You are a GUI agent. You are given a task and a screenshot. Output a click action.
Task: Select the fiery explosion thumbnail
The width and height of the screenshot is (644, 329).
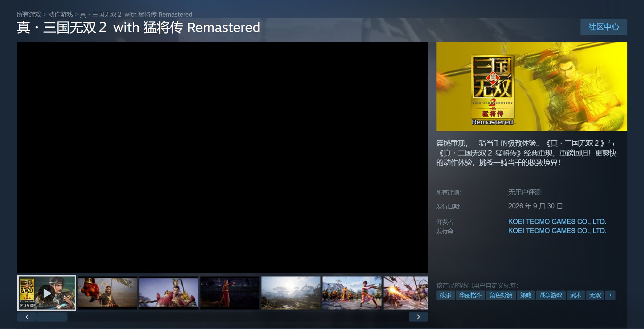point(406,293)
